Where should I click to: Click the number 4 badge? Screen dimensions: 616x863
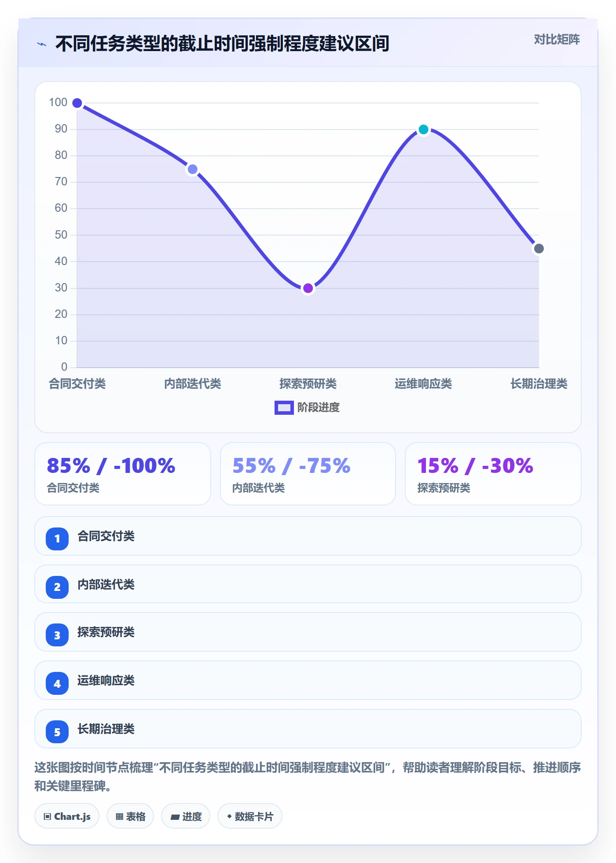[x=57, y=684]
